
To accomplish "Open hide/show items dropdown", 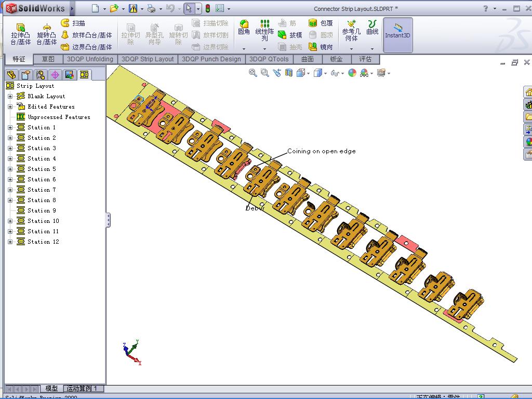I will point(343,73).
